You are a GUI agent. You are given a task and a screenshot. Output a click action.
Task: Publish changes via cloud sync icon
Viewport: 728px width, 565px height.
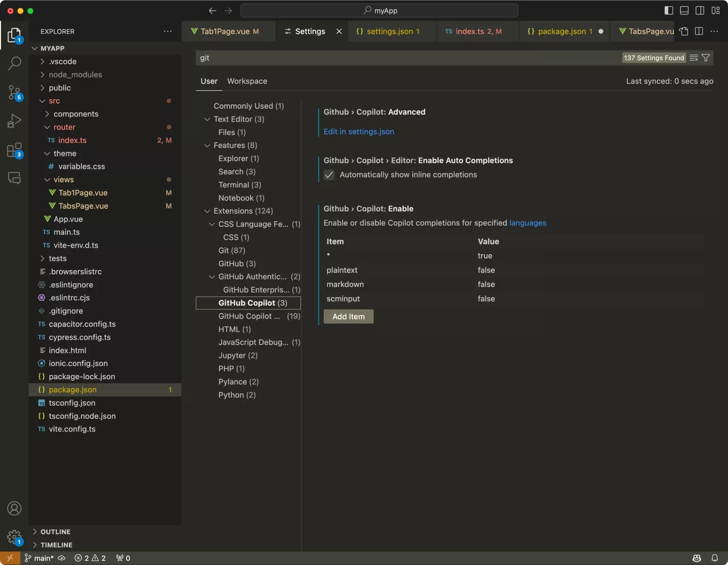tap(61, 558)
